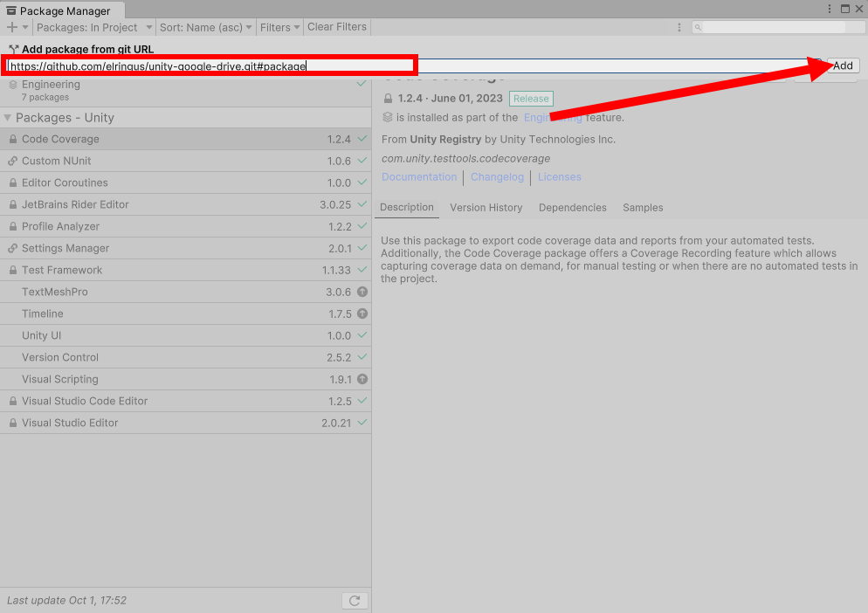Viewport: 868px width, 613px height.
Task: Click the git branch icon beside Add package heading
Action: (14, 49)
